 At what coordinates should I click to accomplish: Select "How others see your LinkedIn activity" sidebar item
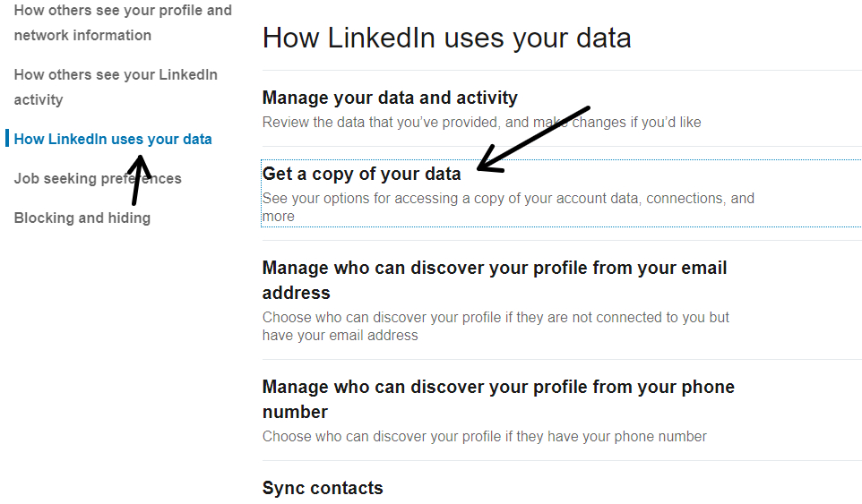point(116,87)
